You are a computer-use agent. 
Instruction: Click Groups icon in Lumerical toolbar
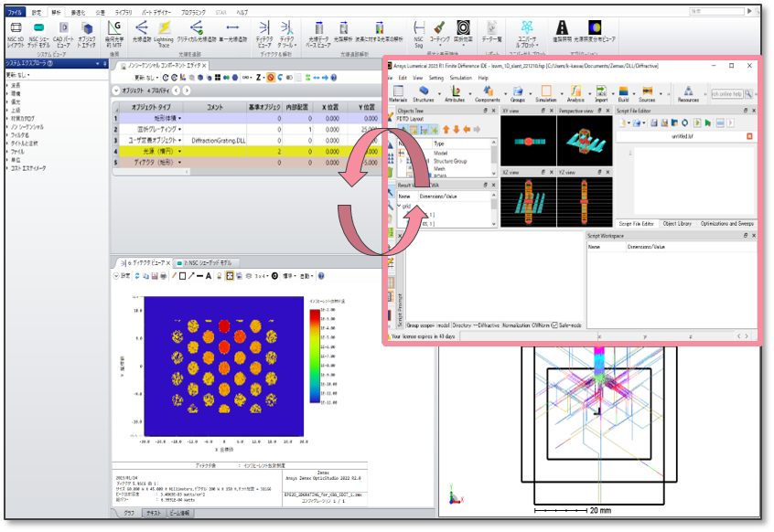(x=517, y=93)
